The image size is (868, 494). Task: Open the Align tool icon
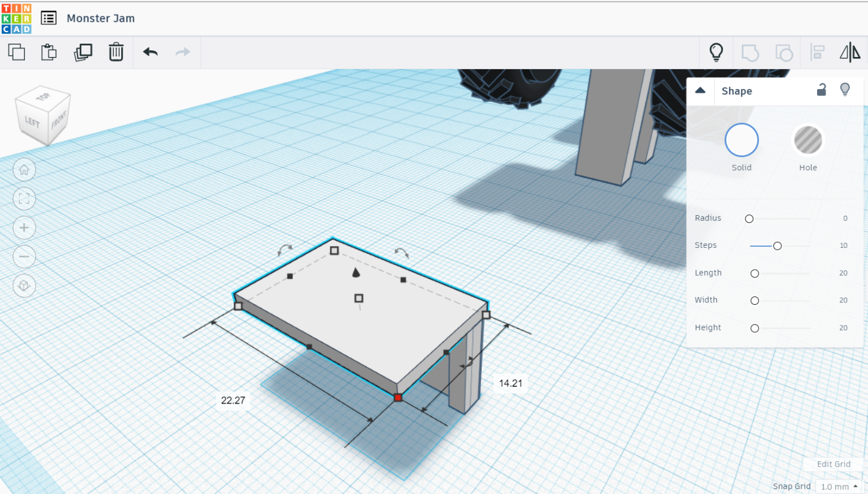point(817,53)
